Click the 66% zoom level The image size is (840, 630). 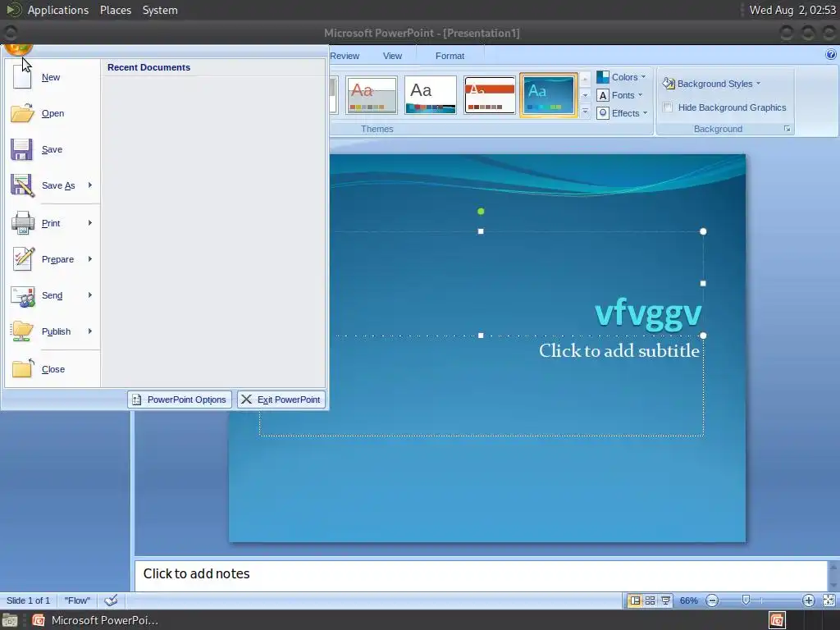click(x=688, y=600)
